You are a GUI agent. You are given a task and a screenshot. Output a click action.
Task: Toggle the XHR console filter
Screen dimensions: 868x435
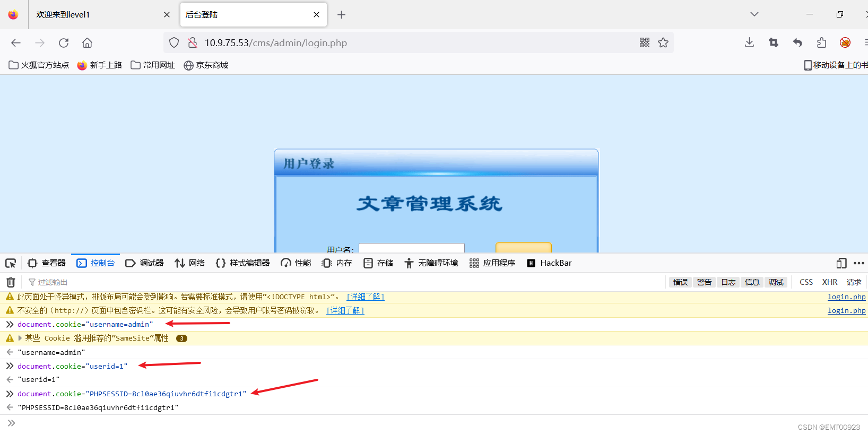pyautogui.click(x=830, y=282)
